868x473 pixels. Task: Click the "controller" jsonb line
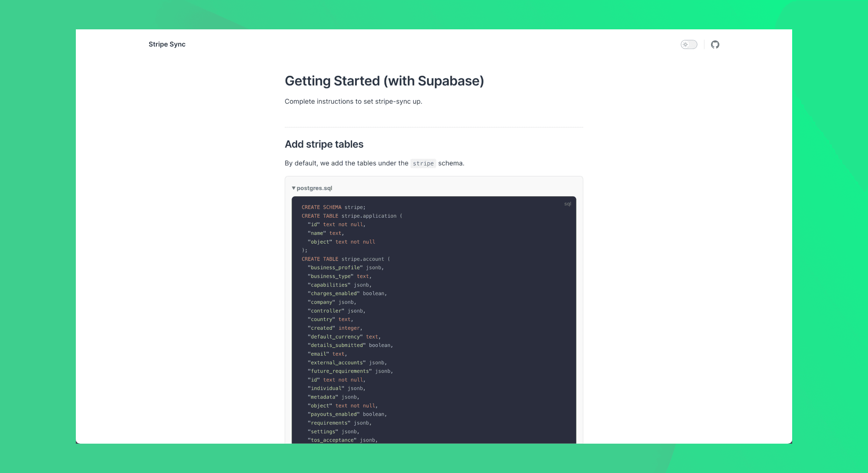(337, 311)
